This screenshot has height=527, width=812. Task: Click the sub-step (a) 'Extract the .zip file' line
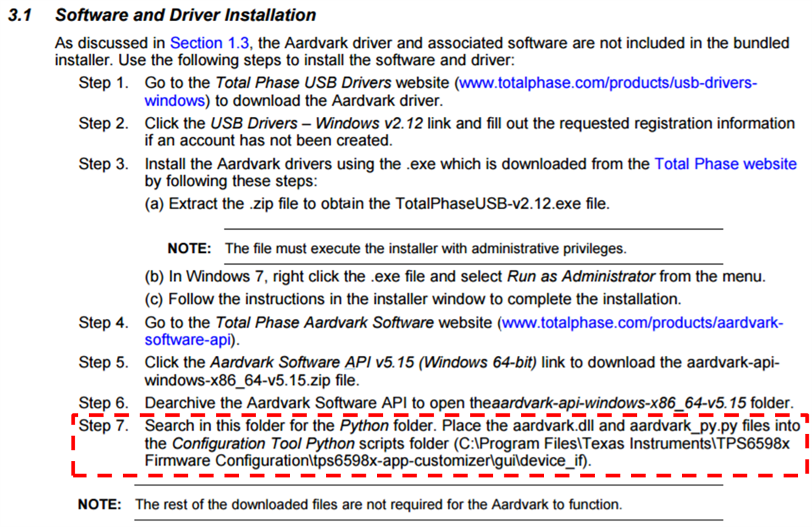click(377, 204)
